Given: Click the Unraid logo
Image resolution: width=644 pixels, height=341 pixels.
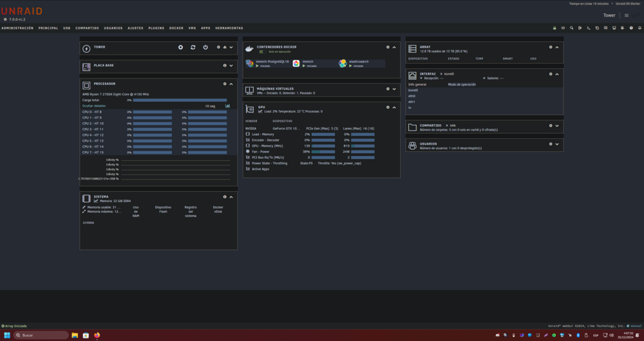Looking at the screenshot, I should click(x=22, y=12).
